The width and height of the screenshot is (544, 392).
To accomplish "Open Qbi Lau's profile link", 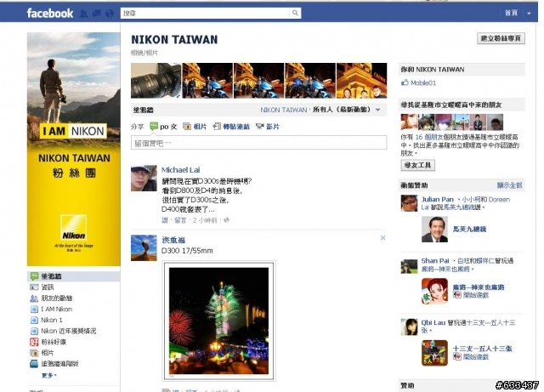I will point(433,322).
